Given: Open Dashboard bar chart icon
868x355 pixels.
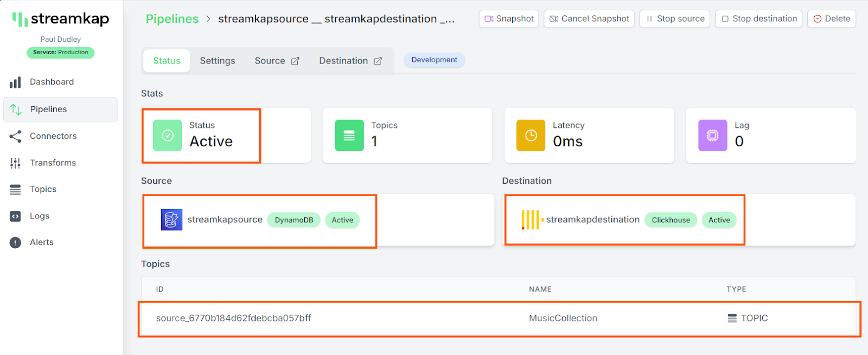Looking at the screenshot, I should tap(15, 82).
